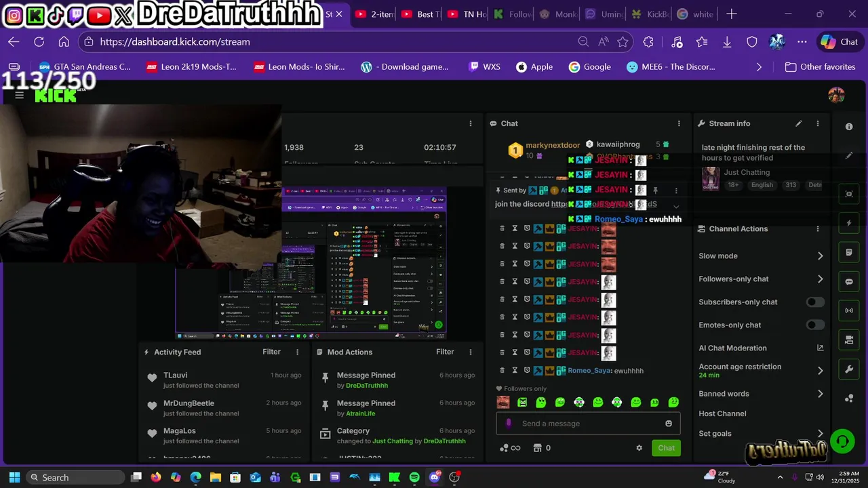
Task: Click the wrench icon in the right sidebar
Action: pyautogui.click(x=849, y=369)
